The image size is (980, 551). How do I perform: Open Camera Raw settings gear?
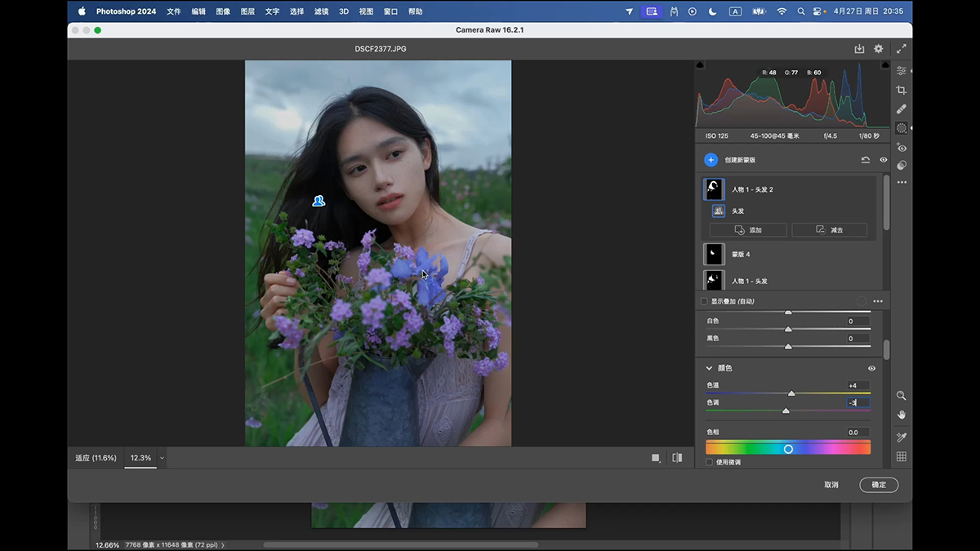[879, 49]
